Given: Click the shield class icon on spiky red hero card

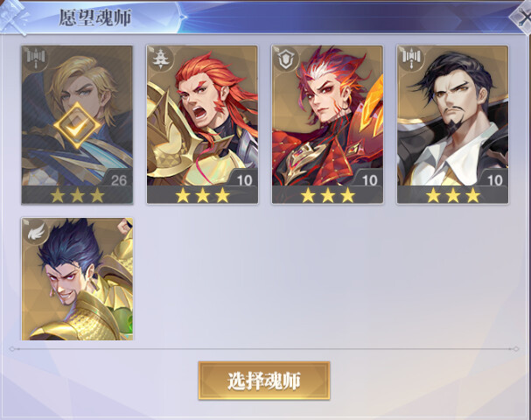Looking at the screenshot, I should pos(286,58).
